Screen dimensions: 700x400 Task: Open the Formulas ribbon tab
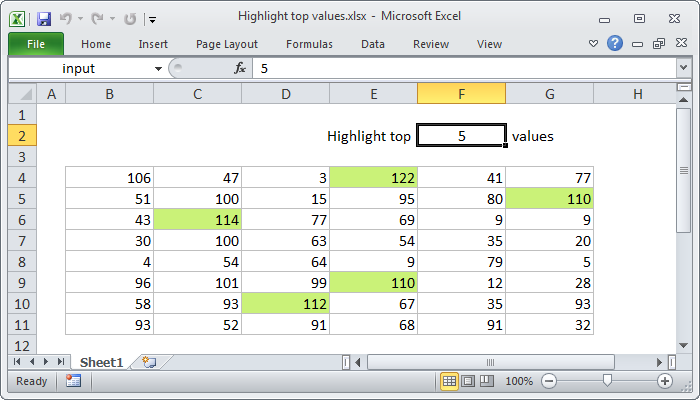click(309, 44)
